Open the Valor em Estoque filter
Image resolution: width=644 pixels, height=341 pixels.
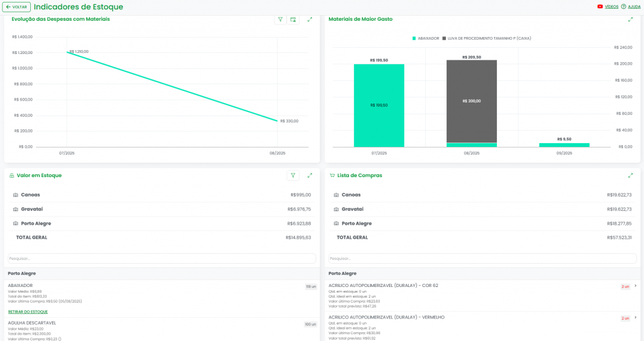292,176
